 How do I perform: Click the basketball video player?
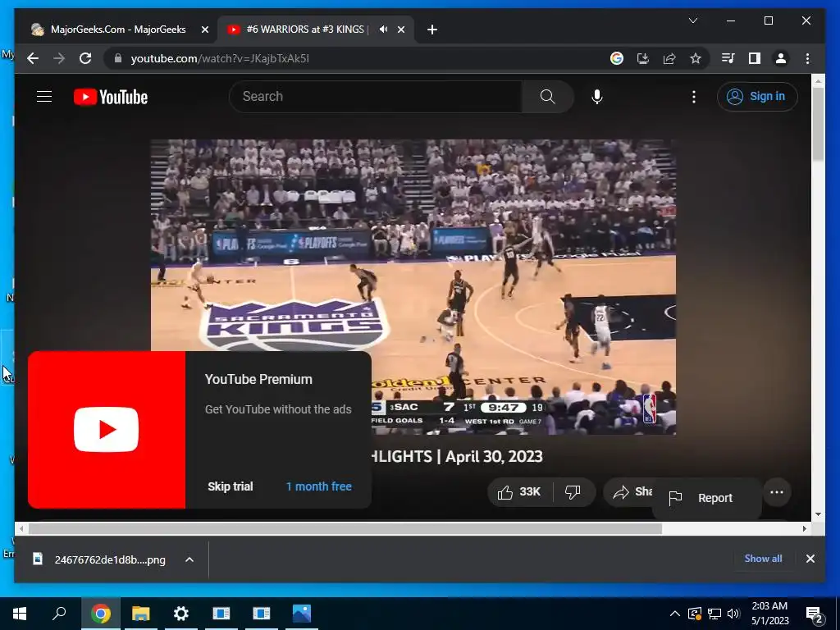(x=413, y=286)
